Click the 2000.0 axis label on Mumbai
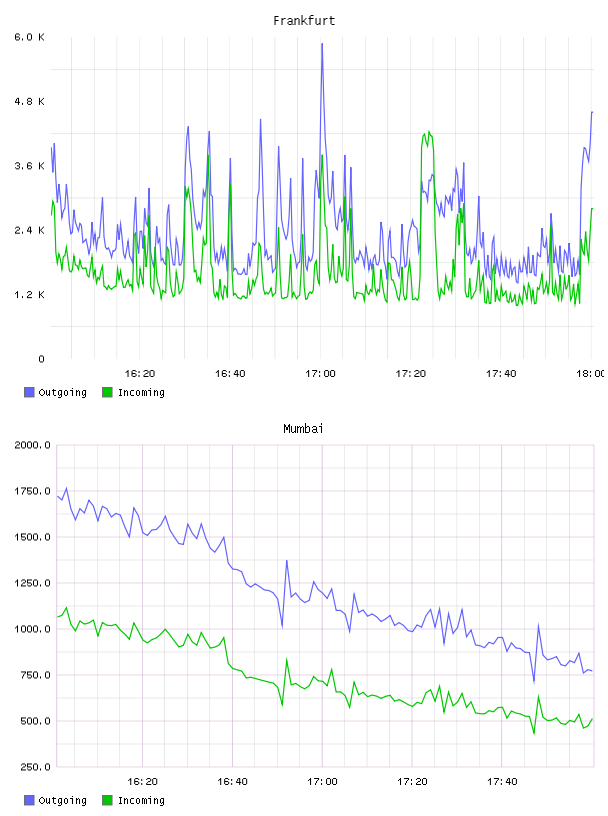 tap(32, 445)
